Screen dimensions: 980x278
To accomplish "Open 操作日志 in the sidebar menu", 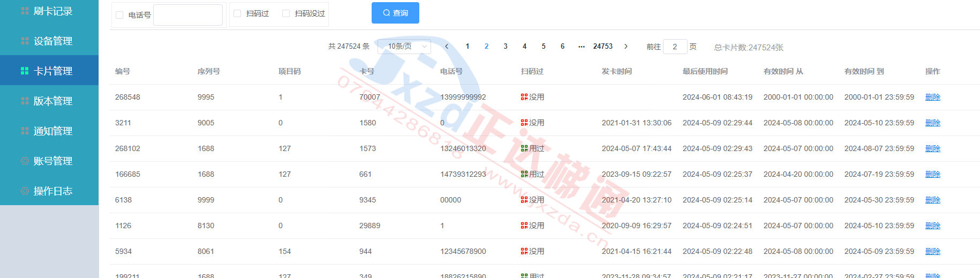I will pos(52,191).
